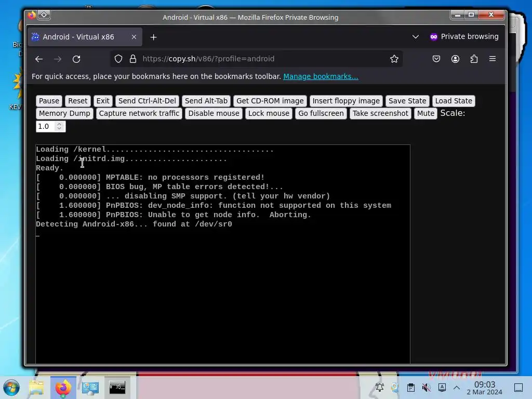Select Firefox in the taskbar
Image resolution: width=532 pixels, height=399 pixels.
[x=63, y=388]
